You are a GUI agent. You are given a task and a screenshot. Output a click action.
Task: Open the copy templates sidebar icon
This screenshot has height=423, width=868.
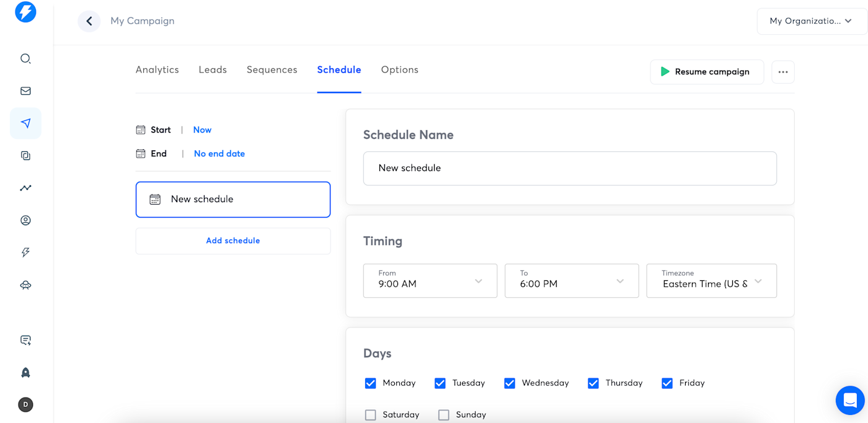25,156
